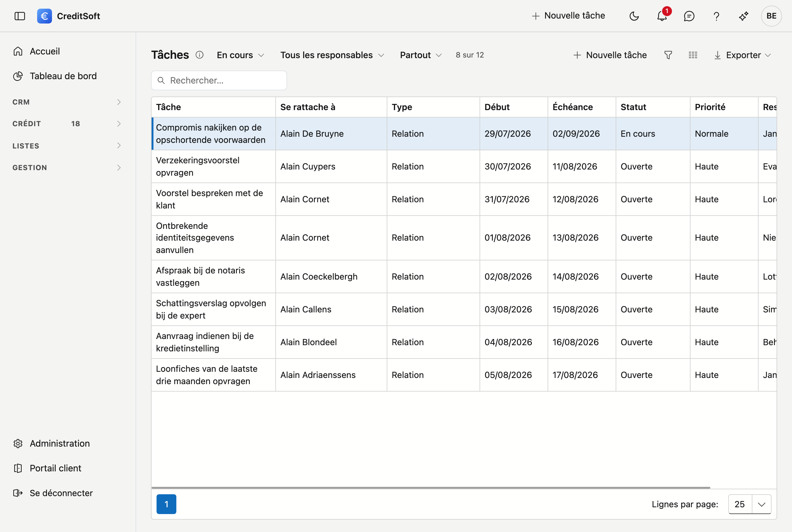
Task: Click the horizontal table scrollbar
Action: point(431,487)
